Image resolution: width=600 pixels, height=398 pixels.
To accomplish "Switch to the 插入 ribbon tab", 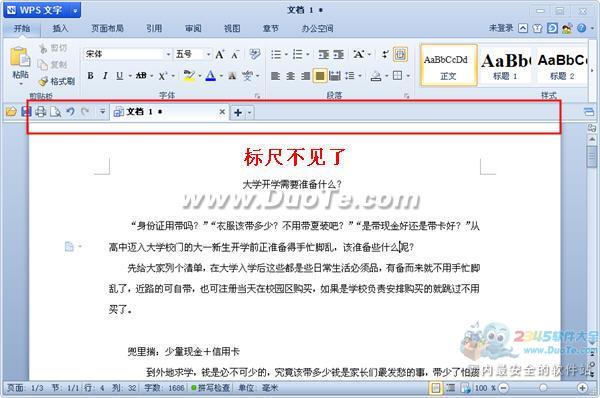I will pos(60,28).
